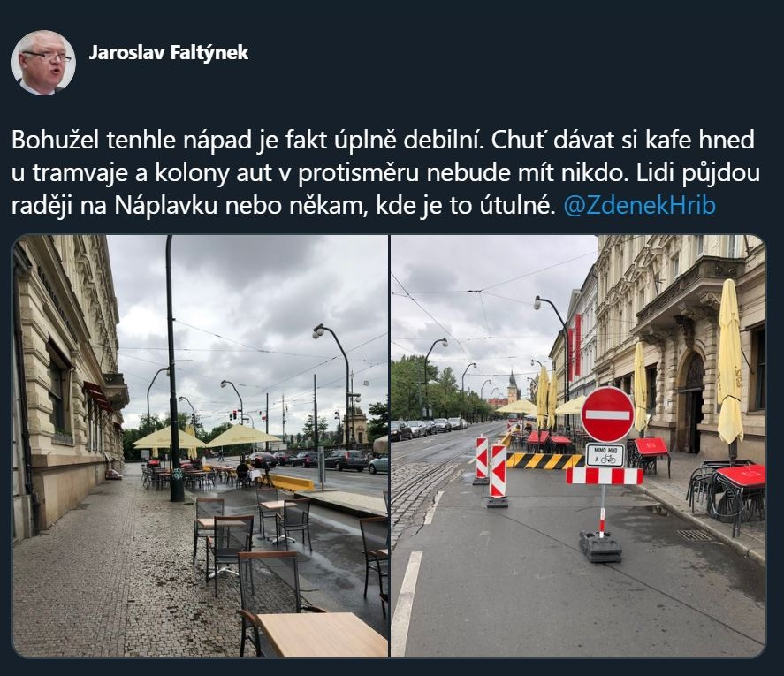Click the distant tower in right photo
Viewport: 784px width, 676px height.
point(513,386)
